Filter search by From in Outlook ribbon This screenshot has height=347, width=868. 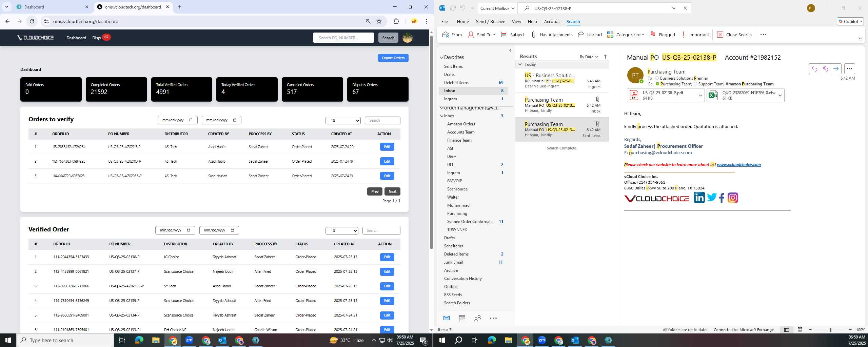[452, 35]
